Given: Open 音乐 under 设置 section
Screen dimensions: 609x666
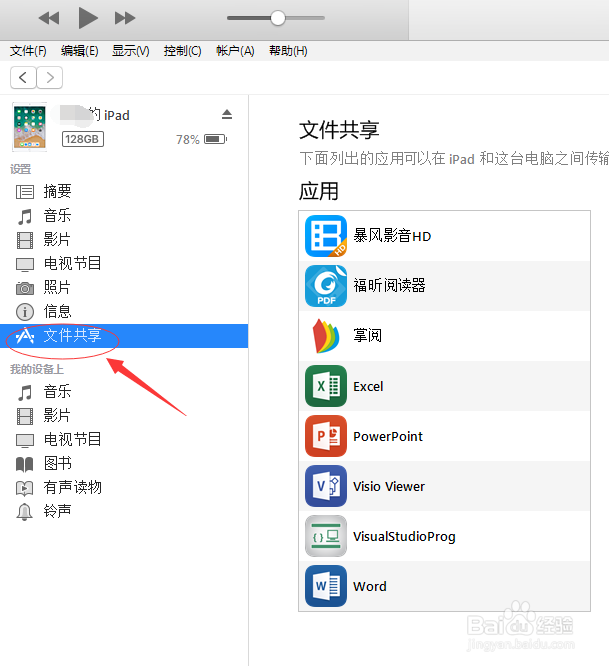Looking at the screenshot, I should 124,215.
